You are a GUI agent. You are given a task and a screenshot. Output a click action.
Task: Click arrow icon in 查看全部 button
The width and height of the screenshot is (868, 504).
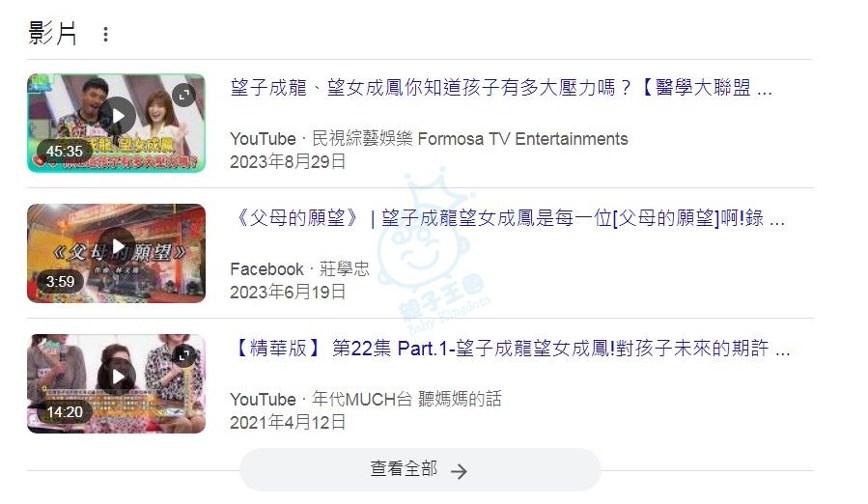pyautogui.click(x=459, y=471)
